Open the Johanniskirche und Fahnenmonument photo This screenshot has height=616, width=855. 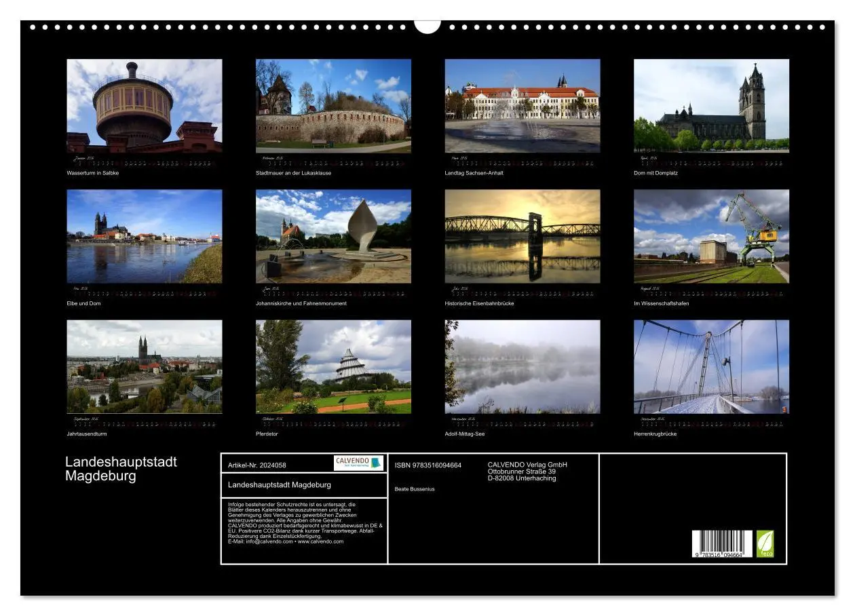coord(333,236)
